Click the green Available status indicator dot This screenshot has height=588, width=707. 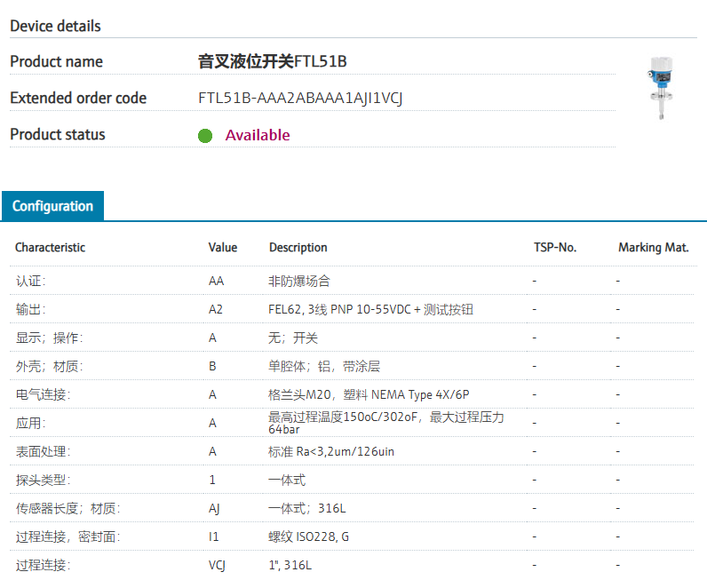(x=205, y=136)
